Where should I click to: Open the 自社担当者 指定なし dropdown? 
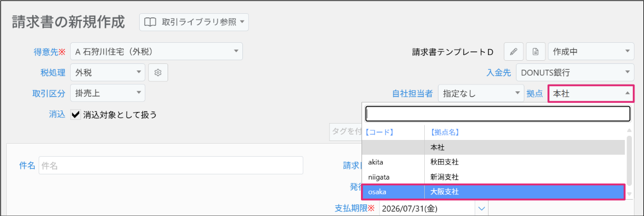click(481, 93)
